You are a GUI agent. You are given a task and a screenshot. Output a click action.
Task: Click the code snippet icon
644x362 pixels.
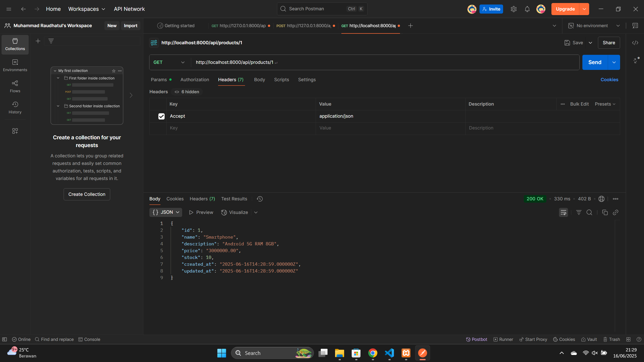635,43
